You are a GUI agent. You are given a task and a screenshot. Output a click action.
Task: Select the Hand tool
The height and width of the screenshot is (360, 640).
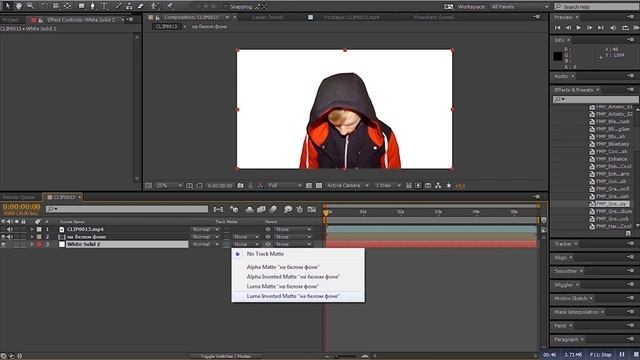(19, 6)
